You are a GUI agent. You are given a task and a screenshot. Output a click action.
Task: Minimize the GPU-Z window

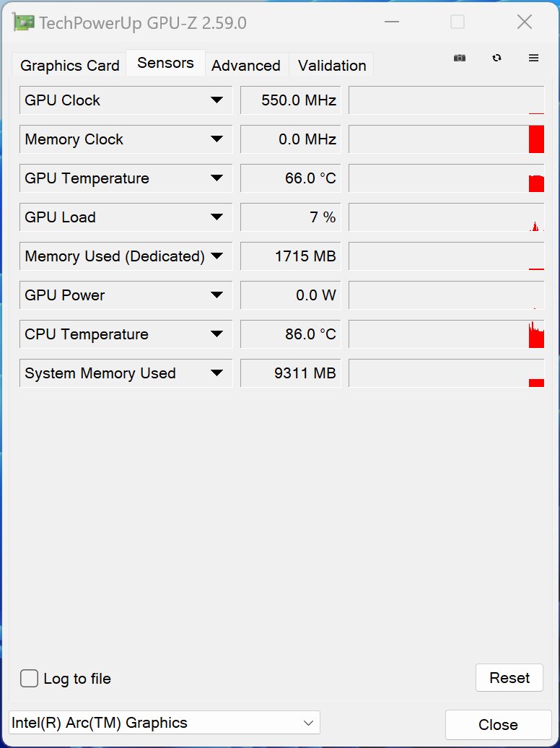[x=392, y=22]
